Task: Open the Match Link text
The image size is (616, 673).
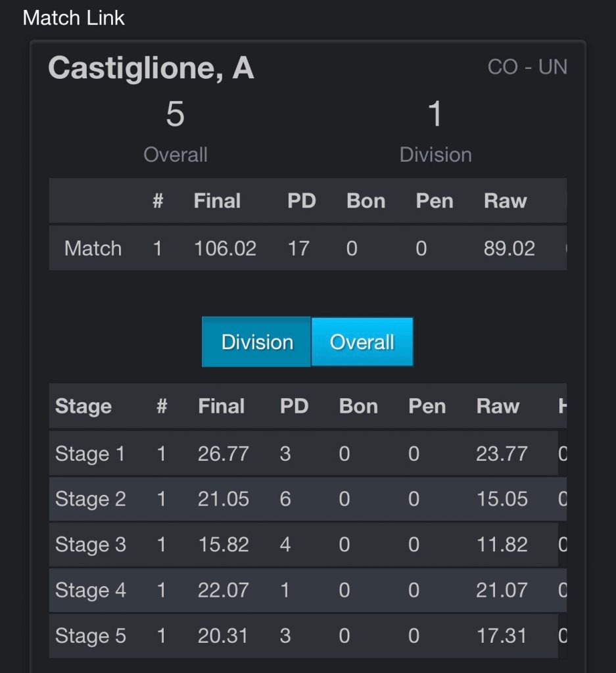Action: click(x=74, y=18)
